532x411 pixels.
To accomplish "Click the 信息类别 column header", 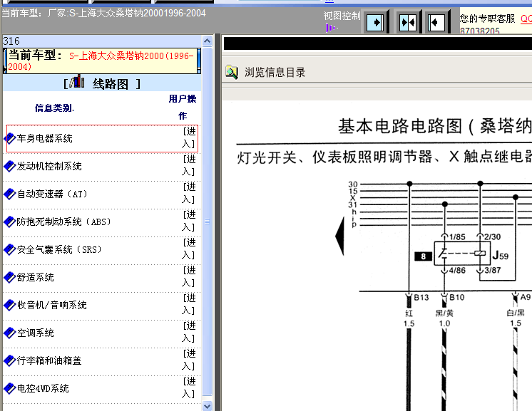I will [54, 108].
